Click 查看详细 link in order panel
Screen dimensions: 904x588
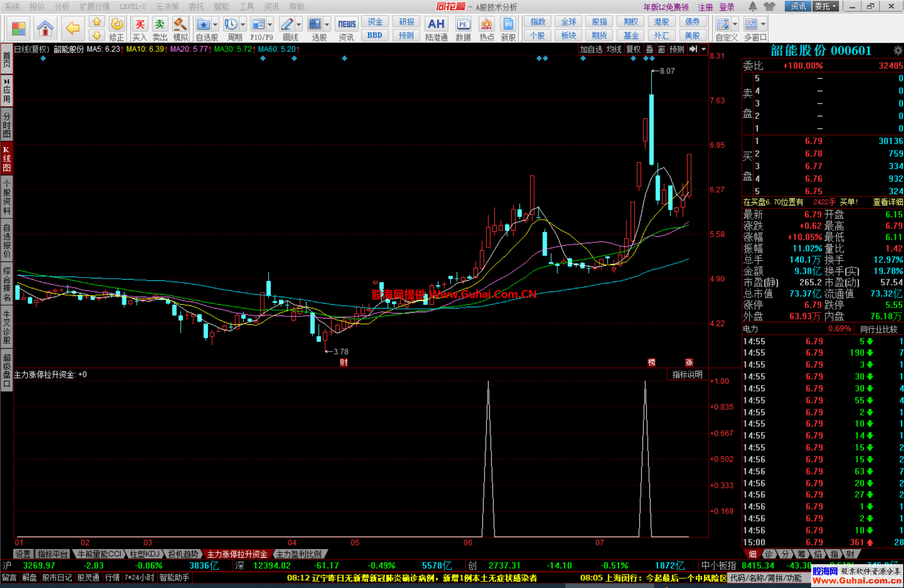click(888, 202)
